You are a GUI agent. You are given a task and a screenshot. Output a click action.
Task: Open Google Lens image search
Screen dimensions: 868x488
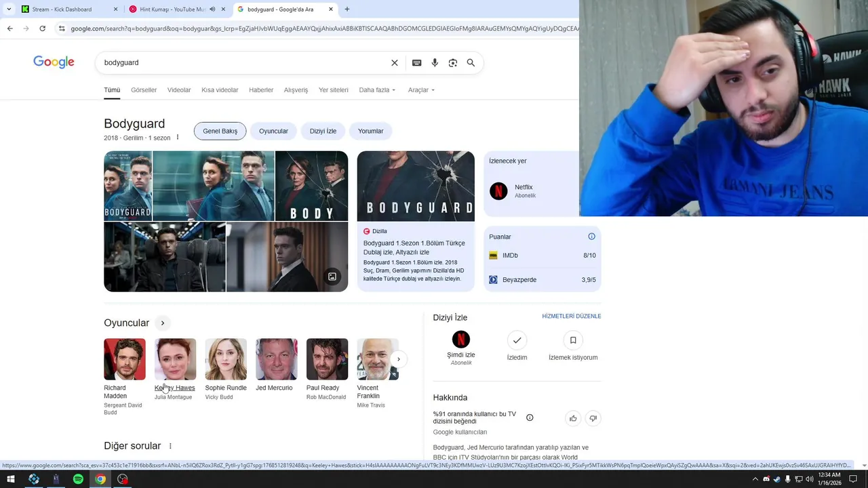pyautogui.click(x=452, y=62)
